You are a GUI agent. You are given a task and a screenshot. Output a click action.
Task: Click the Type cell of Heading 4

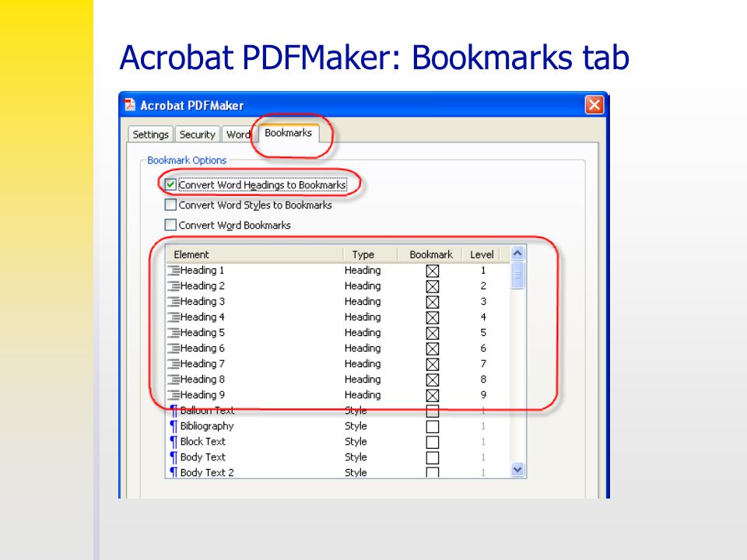click(x=363, y=317)
